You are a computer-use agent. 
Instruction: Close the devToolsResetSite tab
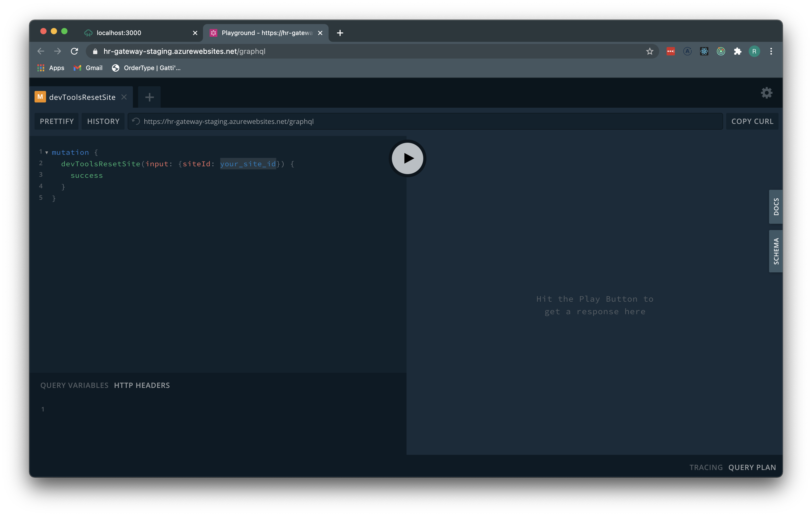(x=124, y=97)
